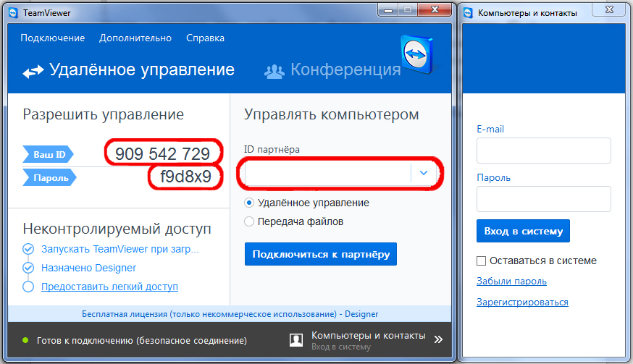Tick Оставаться в системе checkbox
The image size is (633, 364).
tap(481, 261)
